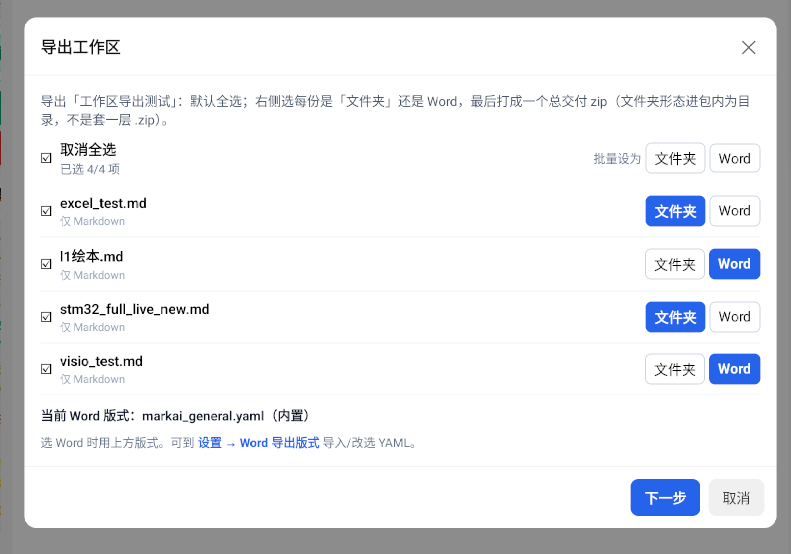Batch set all items to 文件夹
This screenshot has width=791, height=554.
pyautogui.click(x=675, y=158)
